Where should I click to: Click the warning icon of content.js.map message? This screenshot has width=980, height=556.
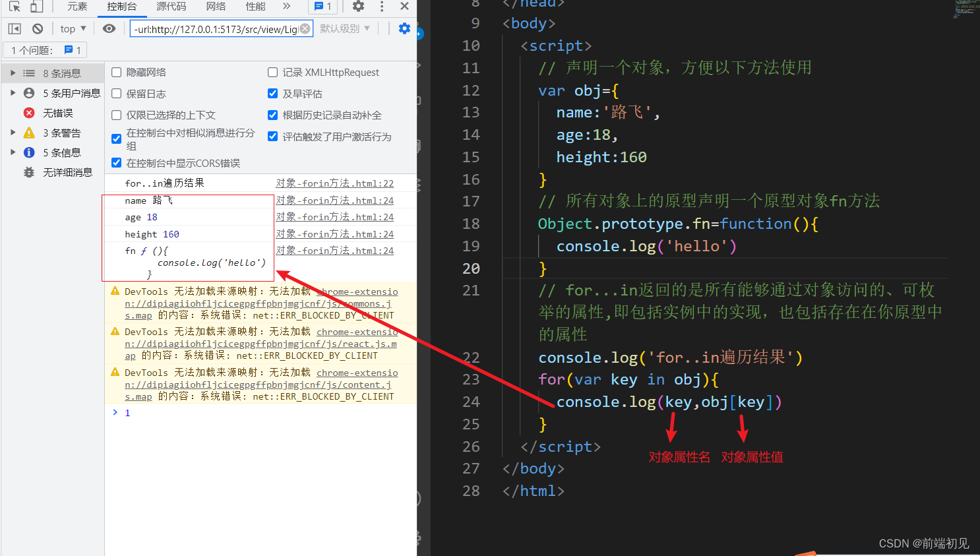pyautogui.click(x=115, y=372)
